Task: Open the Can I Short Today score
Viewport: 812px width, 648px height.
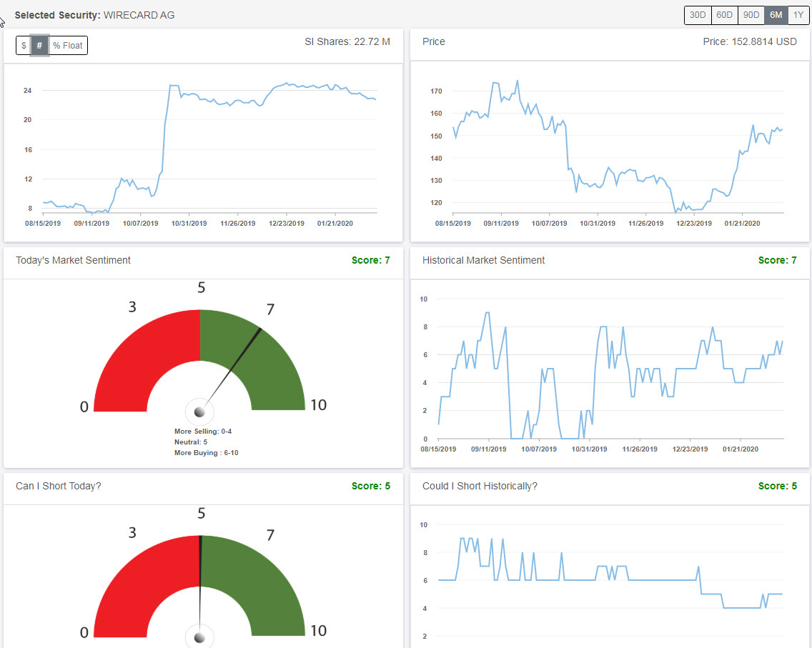Action: tap(371, 486)
